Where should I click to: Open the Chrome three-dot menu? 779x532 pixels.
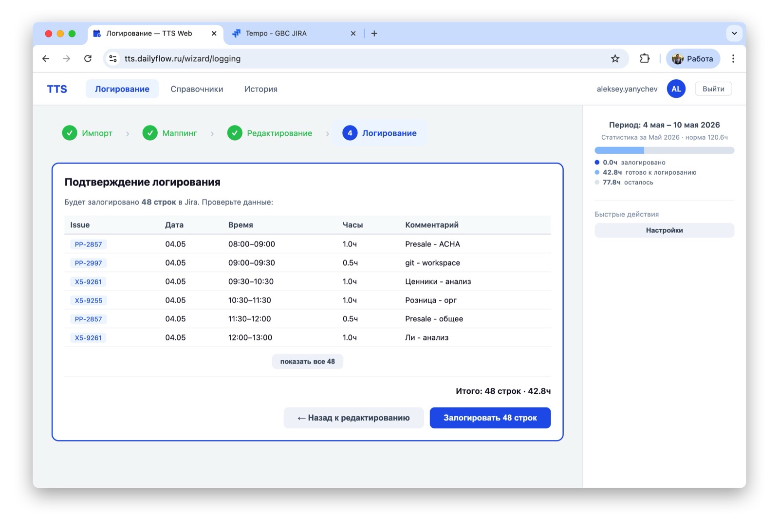[733, 59]
